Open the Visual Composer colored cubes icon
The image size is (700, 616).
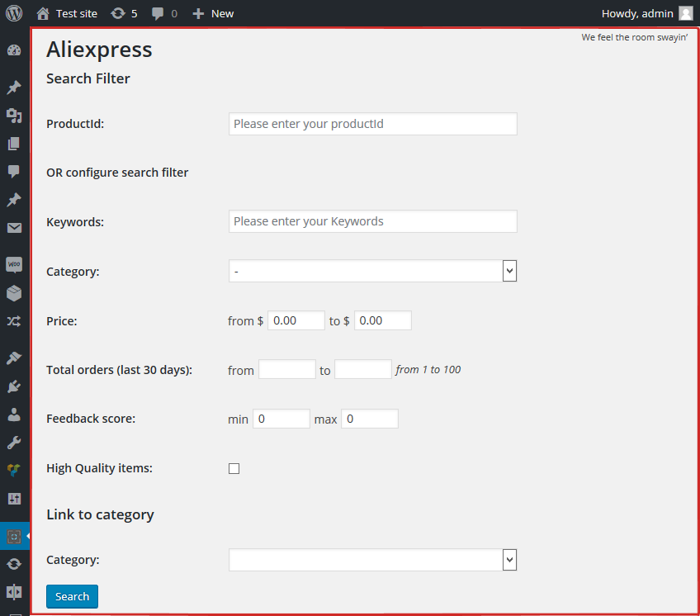coord(14,470)
